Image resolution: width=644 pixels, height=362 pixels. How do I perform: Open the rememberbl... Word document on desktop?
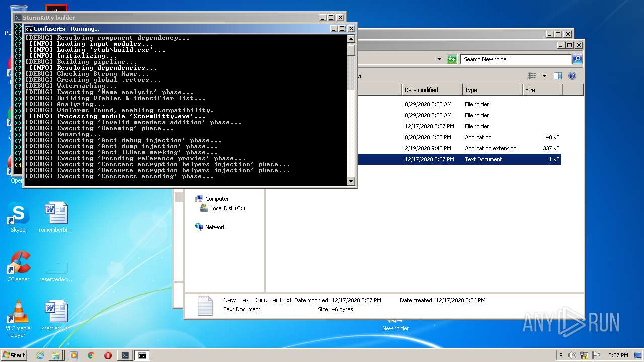56,217
